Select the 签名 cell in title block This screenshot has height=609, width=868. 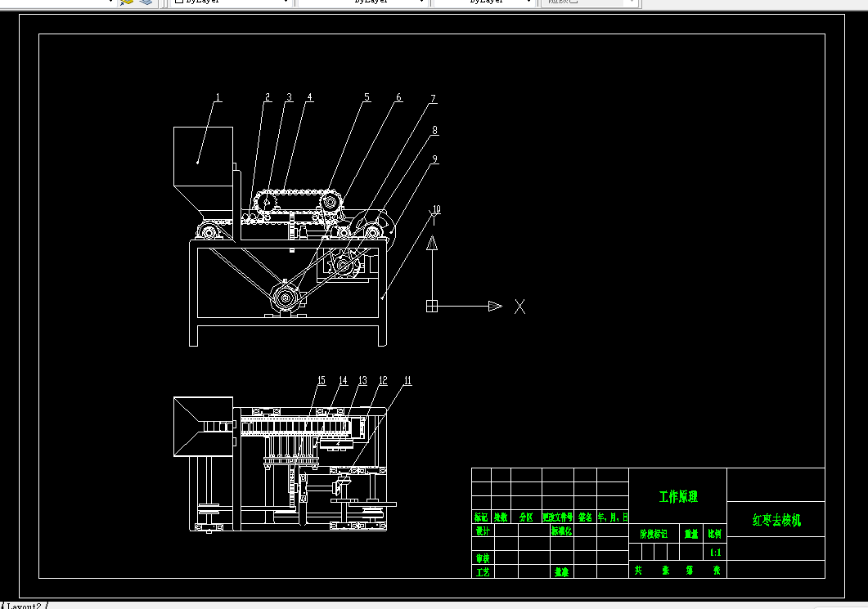coord(585,517)
